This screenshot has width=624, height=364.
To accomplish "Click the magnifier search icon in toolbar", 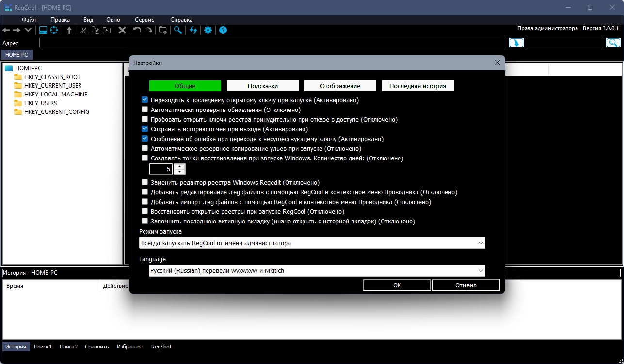I will (x=178, y=30).
